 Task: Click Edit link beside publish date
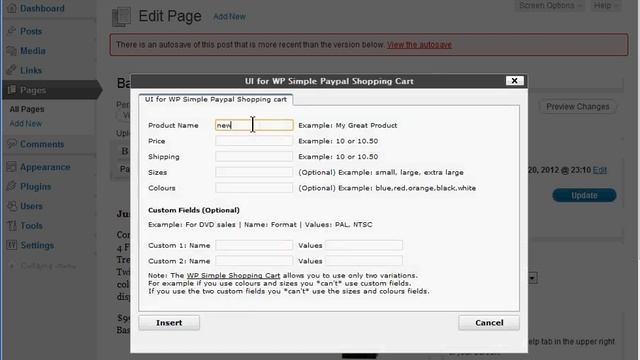coord(600,170)
